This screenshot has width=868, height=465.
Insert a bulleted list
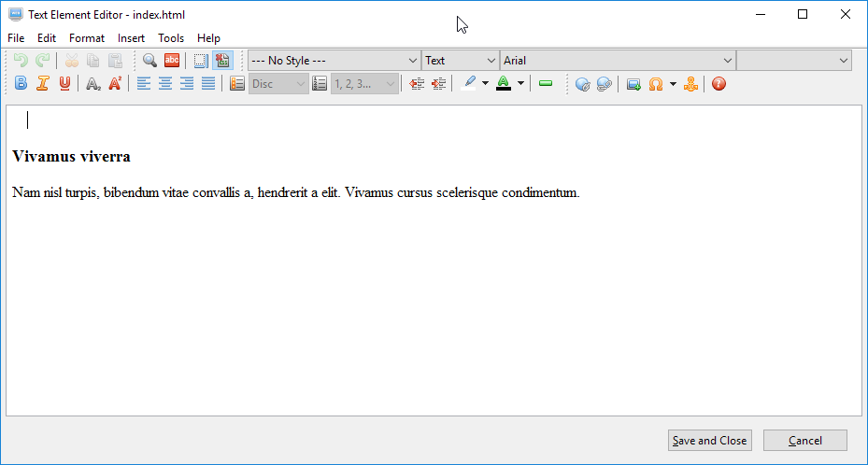(237, 84)
